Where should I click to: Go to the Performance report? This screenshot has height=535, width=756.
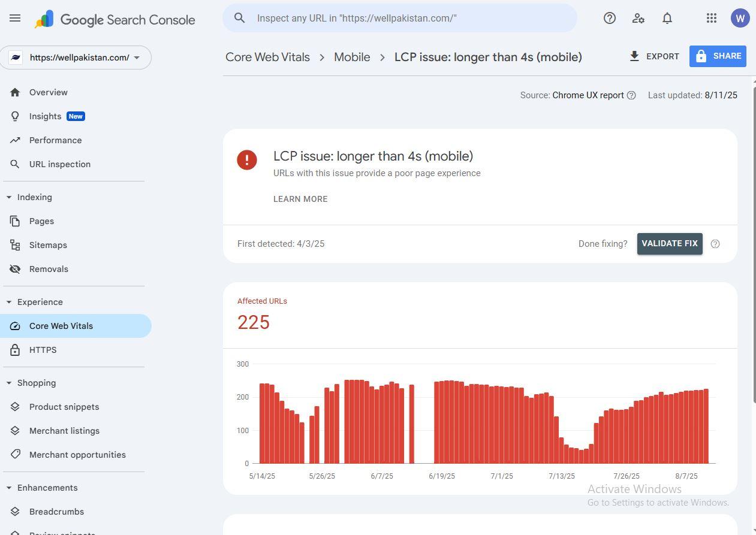(55, 140)
